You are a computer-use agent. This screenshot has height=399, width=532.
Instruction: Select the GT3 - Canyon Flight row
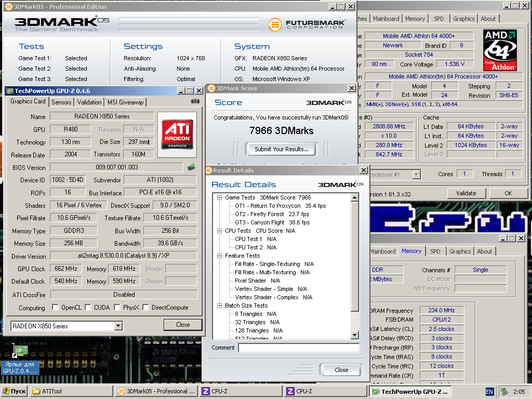(x=272, y=222)
